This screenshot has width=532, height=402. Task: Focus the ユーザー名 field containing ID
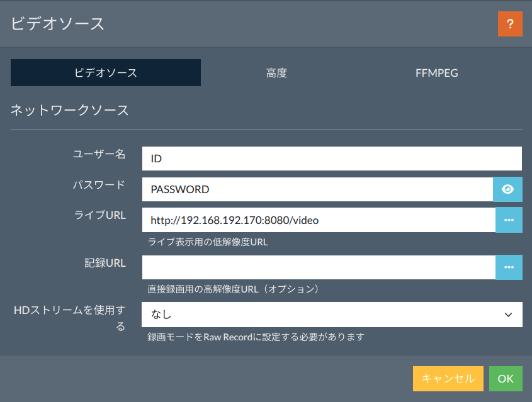tap(332, 159)
